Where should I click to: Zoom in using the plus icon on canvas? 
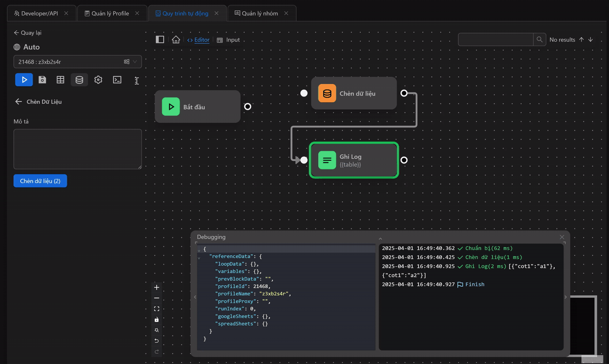pos(157,287)
